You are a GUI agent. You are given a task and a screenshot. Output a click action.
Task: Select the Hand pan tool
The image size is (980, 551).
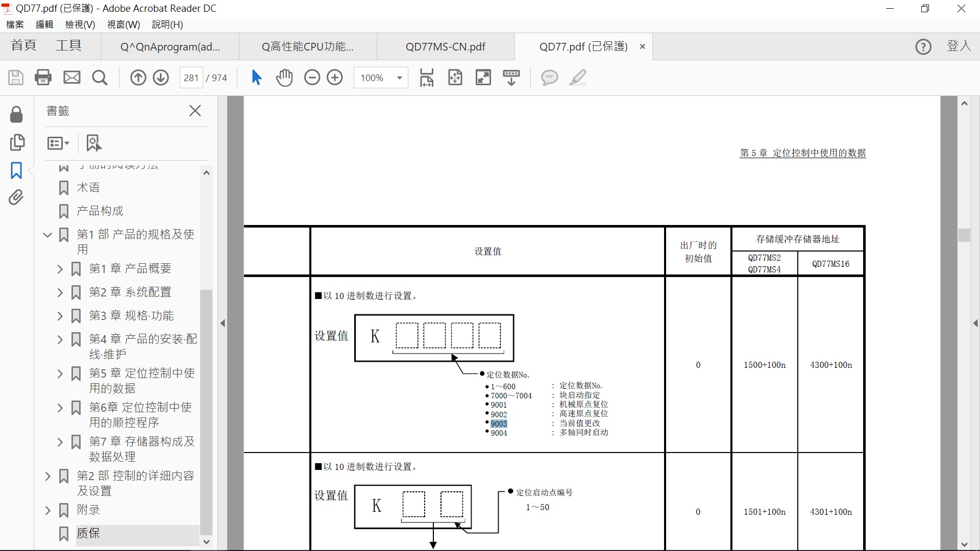284,78
